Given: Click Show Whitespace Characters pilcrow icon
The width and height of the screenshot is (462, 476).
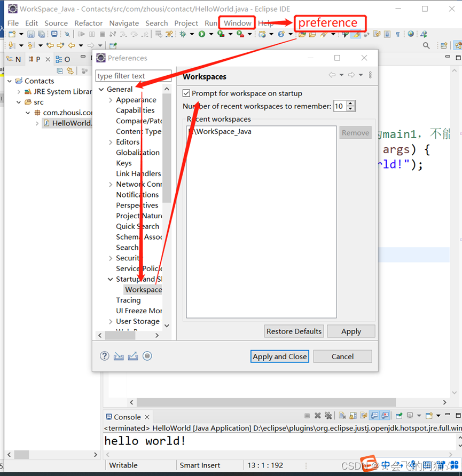Looking at the screenshot, I should click(397, 34).
